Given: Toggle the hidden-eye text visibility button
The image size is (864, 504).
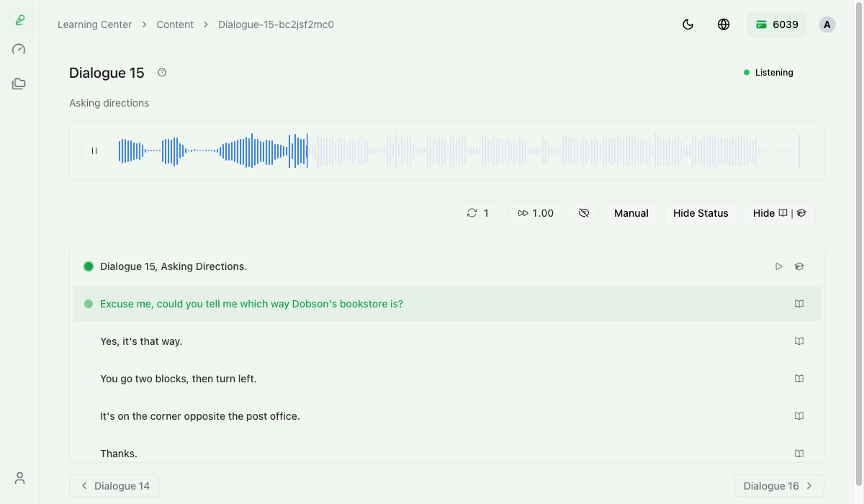Looking at the screenshot, I should click(584, 213).
